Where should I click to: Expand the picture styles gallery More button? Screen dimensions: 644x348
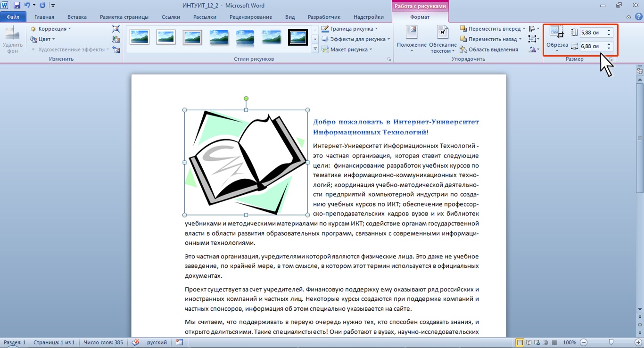click(315, 49)
